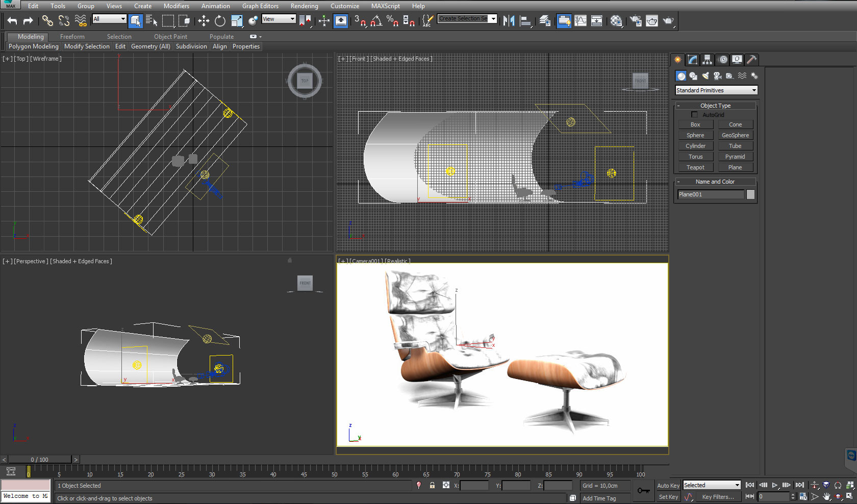
Task: Toggle the Percent Snap button
Action: [x=392, y=21]
